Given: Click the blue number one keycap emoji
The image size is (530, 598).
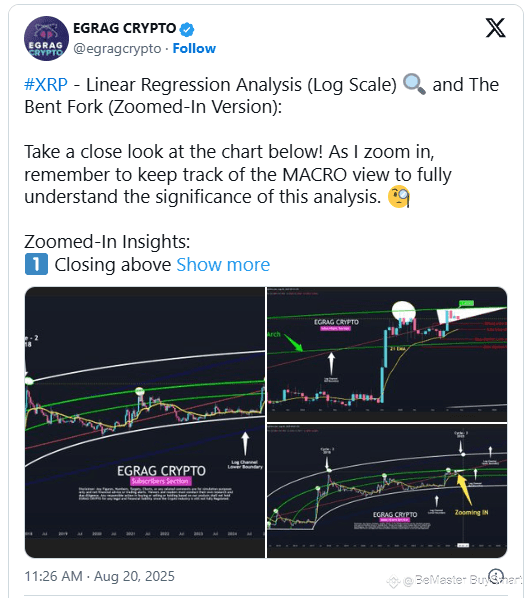Looking at the screenshot, I should (36, 264).
